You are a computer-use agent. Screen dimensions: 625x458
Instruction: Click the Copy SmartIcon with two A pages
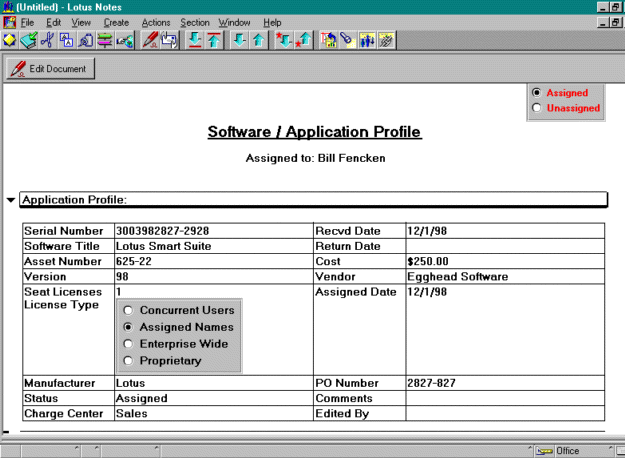point(67,40)
